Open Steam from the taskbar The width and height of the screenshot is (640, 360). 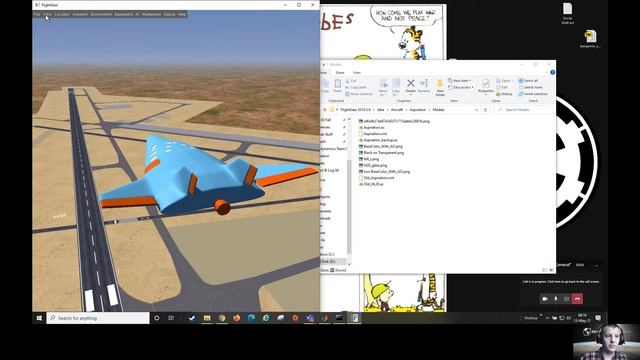[192, 318]
